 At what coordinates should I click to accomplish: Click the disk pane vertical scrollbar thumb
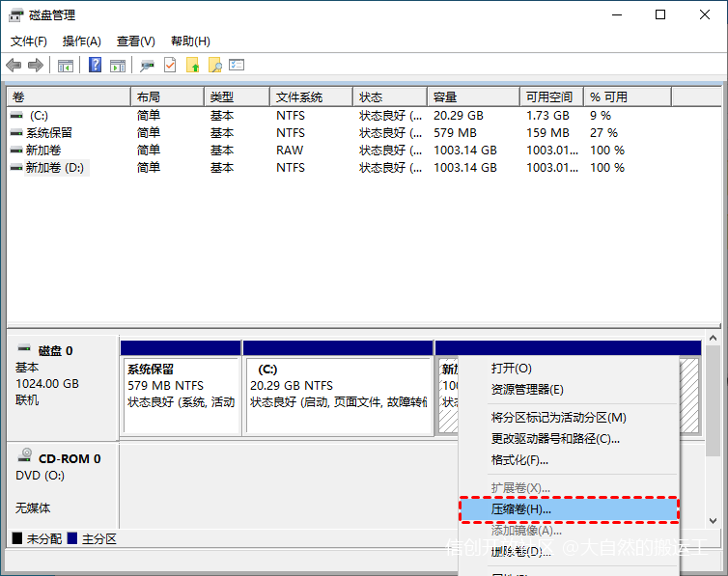point(714,400)
